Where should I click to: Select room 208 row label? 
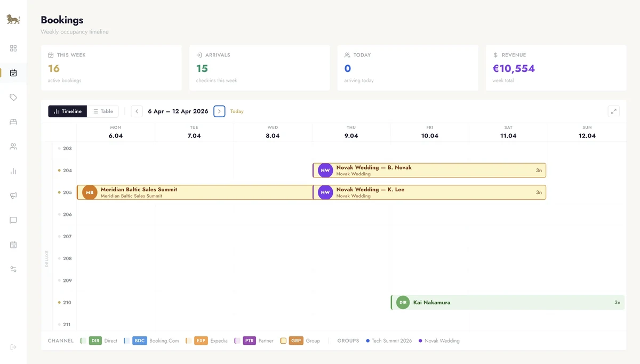point(67,258)
